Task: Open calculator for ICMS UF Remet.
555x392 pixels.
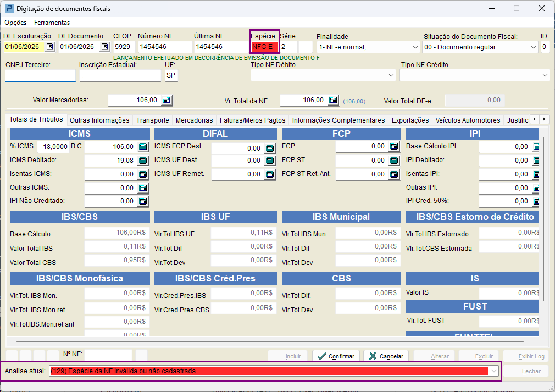Action: [270, 174]
